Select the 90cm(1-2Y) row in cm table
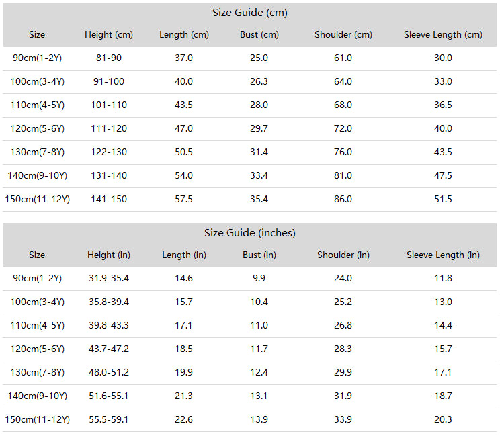The height and width of the screenshot is (438, 504). (250, 58)
